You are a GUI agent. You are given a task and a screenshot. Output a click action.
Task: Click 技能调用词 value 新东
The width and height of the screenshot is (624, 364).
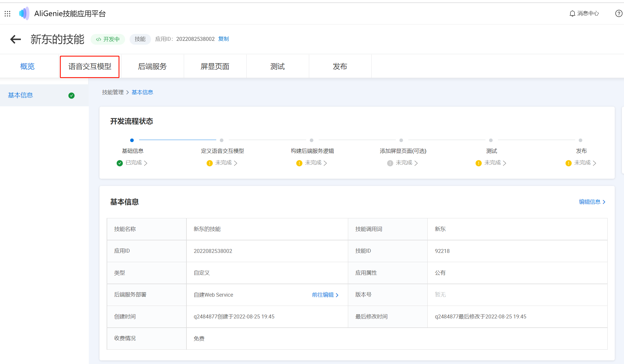(440, 229)
